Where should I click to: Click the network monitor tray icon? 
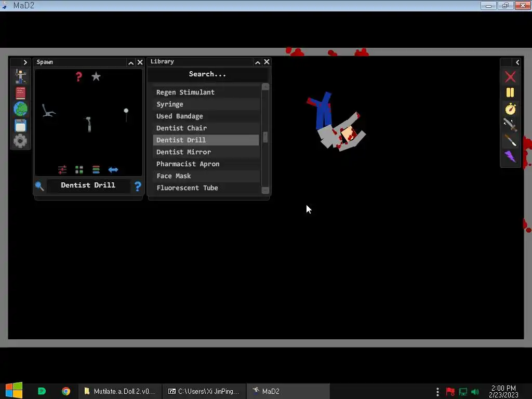click(463, 392)
